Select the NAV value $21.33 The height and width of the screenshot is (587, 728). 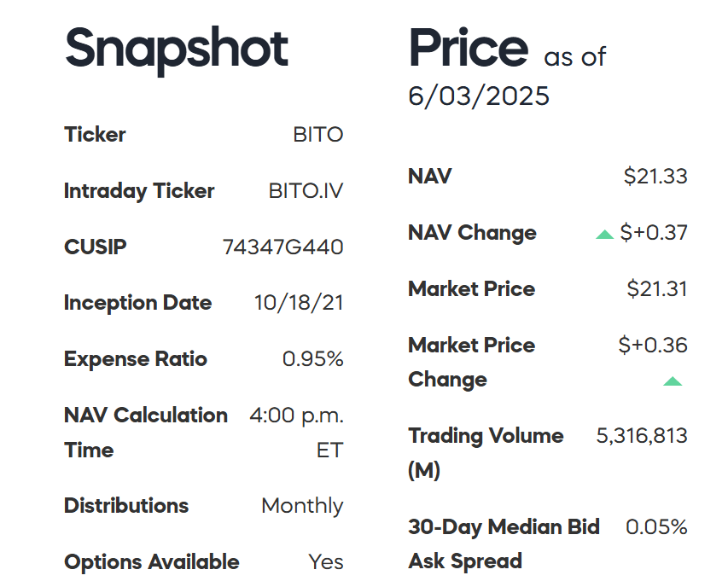point(655,177)
